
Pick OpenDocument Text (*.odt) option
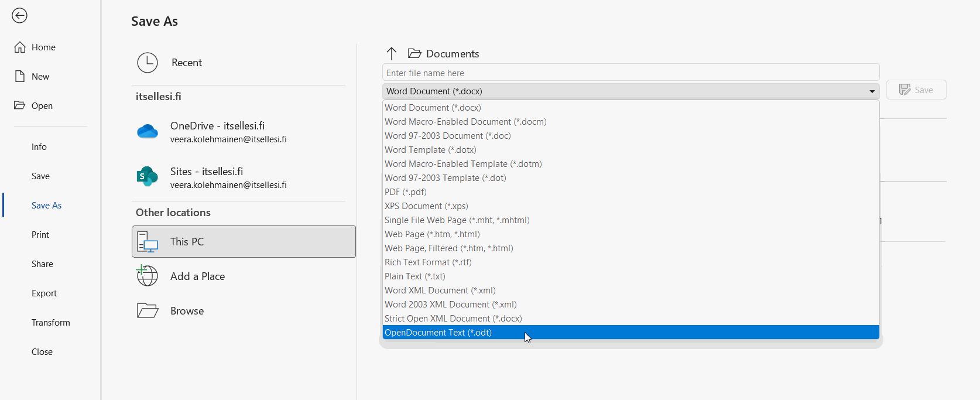point(631,333)
